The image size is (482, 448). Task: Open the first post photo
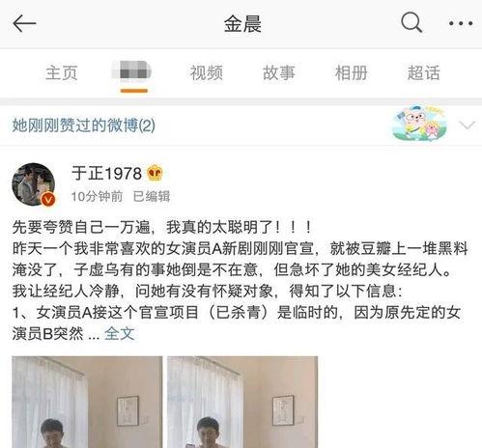87,402
